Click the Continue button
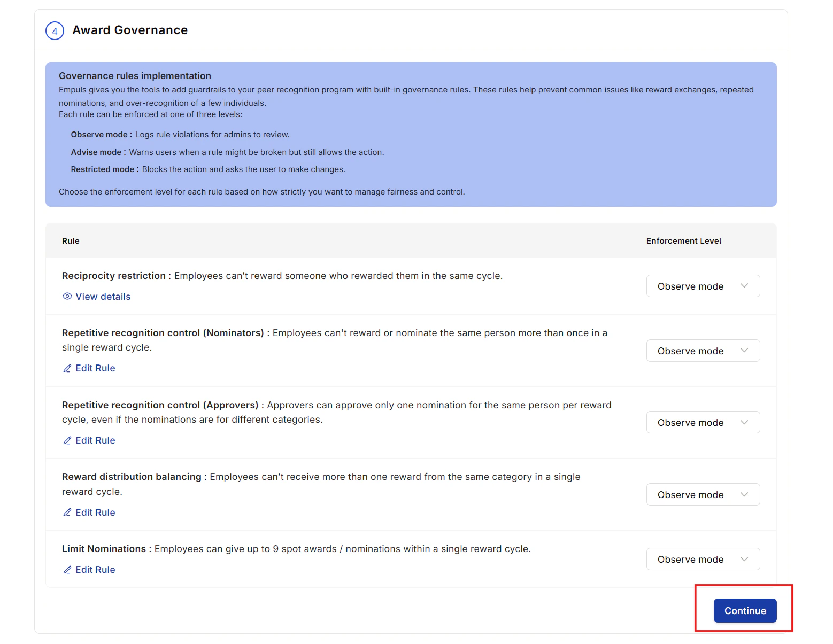This screenshot has height=644, width=833. tap(745, 610)
